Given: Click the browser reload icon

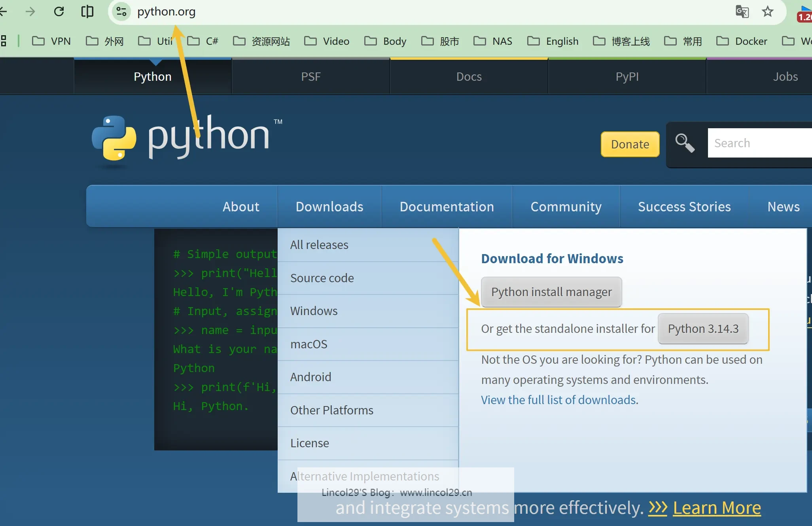Looking at the screenshot, I should click(59, 11).
